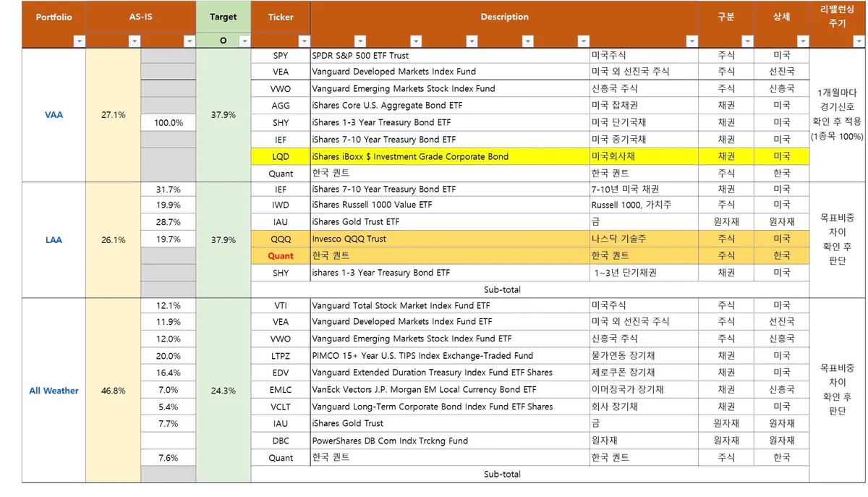Select the All Weather portfolio cell
Screen dimensions: 868x497
54,390
